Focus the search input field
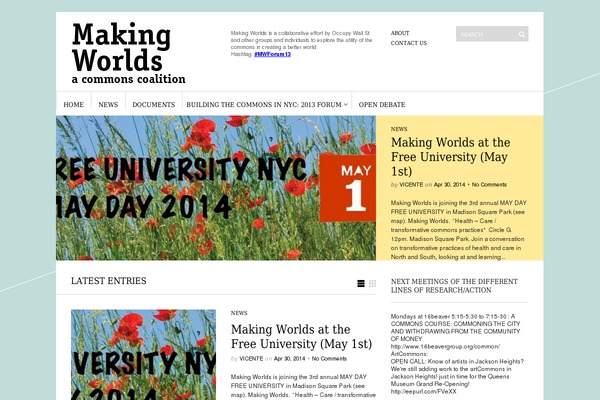The height and width of the screenshot is (400, 600). [x=485, y=34]
